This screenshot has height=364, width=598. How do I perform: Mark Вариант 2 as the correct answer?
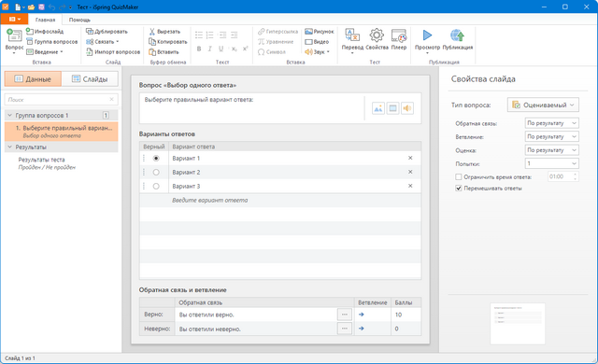[x=156, y=172]
